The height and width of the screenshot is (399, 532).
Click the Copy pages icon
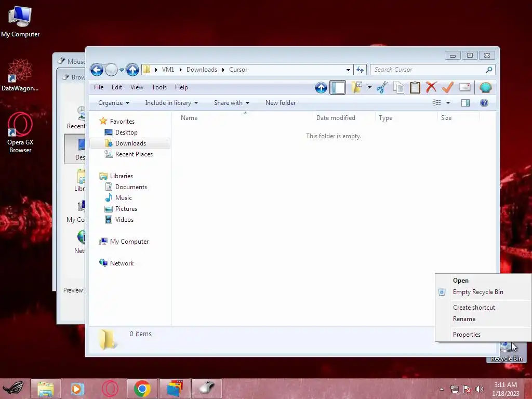398,87
